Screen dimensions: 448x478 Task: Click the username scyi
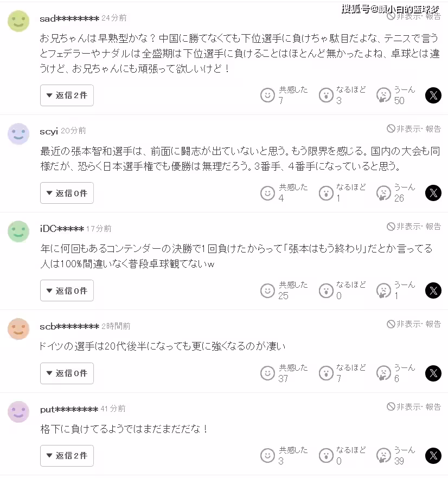49,131
